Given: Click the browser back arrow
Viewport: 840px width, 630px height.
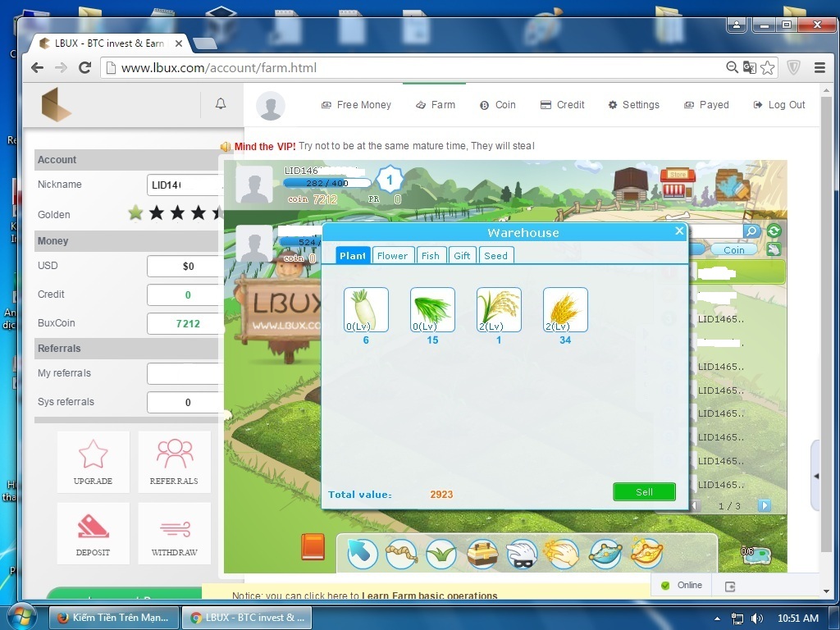Looking at the screenshot, I should click(x=37, y=67).
